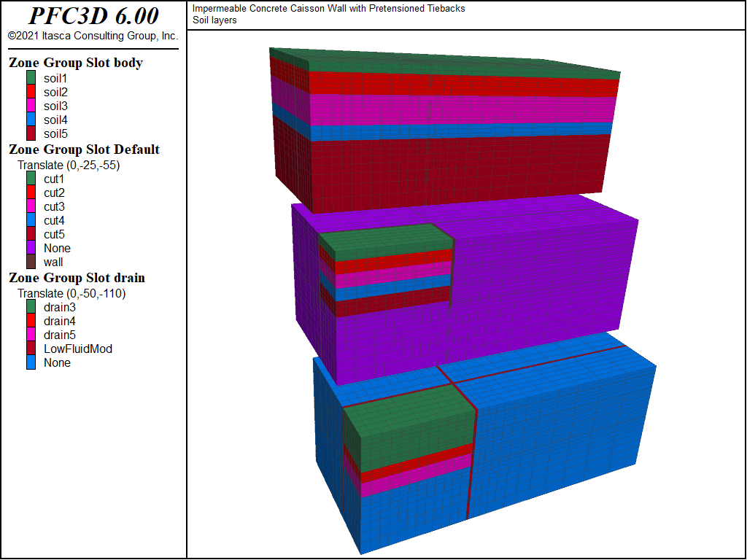This screenshot has width=747, height=560.
Task: Click the LowFluidMod dark red swatch
Action: (x=31, y=348)
